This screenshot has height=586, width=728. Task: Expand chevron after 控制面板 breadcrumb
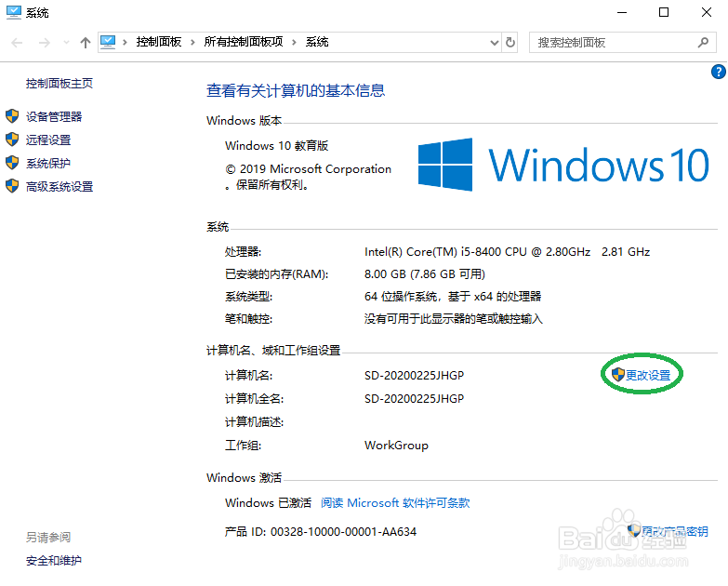tap(192, 42)
